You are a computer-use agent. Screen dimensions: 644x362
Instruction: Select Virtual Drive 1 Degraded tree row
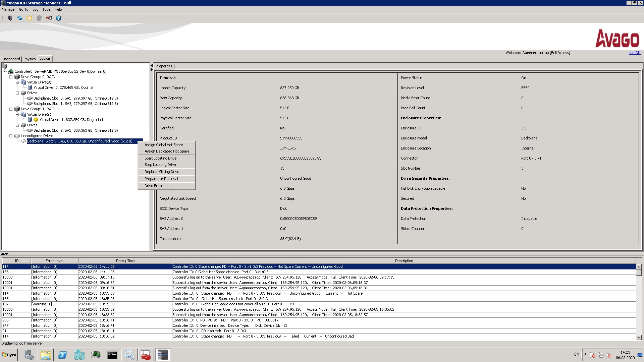(x=71, y=120)
